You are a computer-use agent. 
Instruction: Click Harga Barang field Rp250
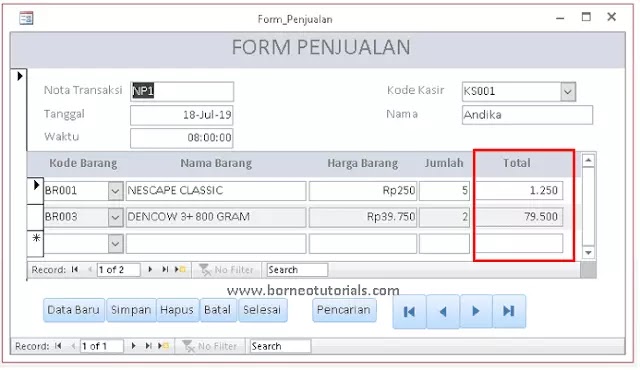[x=363, y=191]
